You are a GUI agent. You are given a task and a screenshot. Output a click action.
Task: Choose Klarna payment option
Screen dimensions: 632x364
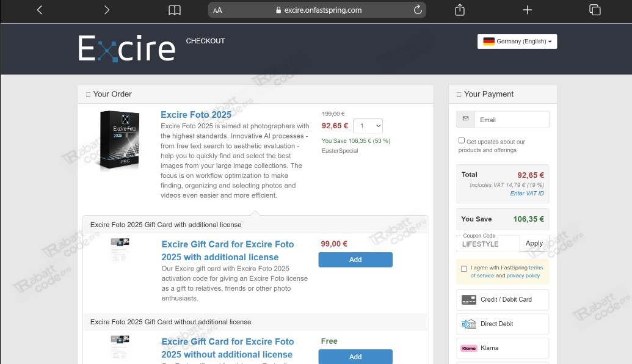point(503,348)
